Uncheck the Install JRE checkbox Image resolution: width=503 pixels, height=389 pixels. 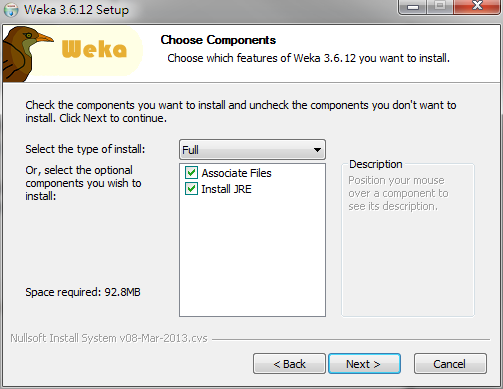pyautogui.click(x=191, y=189)
